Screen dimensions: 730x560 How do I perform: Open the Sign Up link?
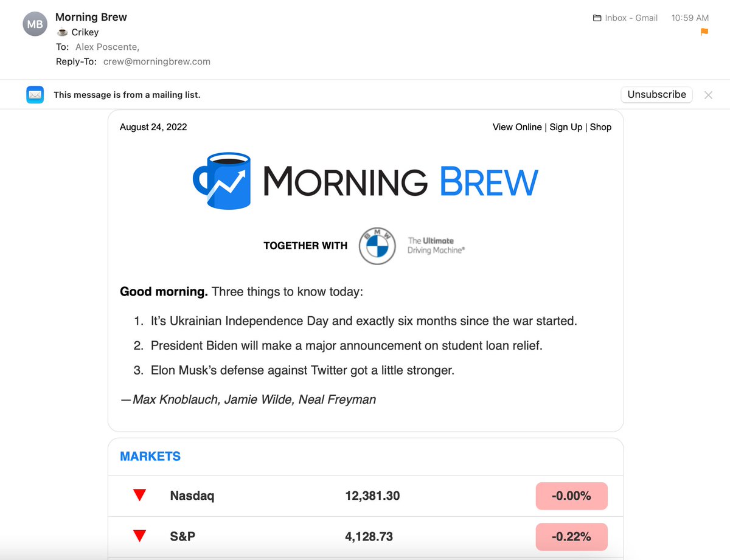pos(566,127)
